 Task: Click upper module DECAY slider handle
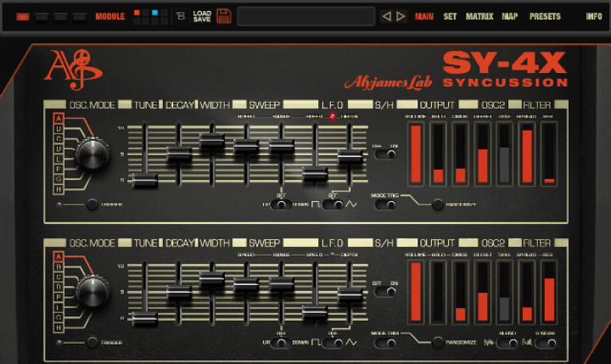coord(179,154)
